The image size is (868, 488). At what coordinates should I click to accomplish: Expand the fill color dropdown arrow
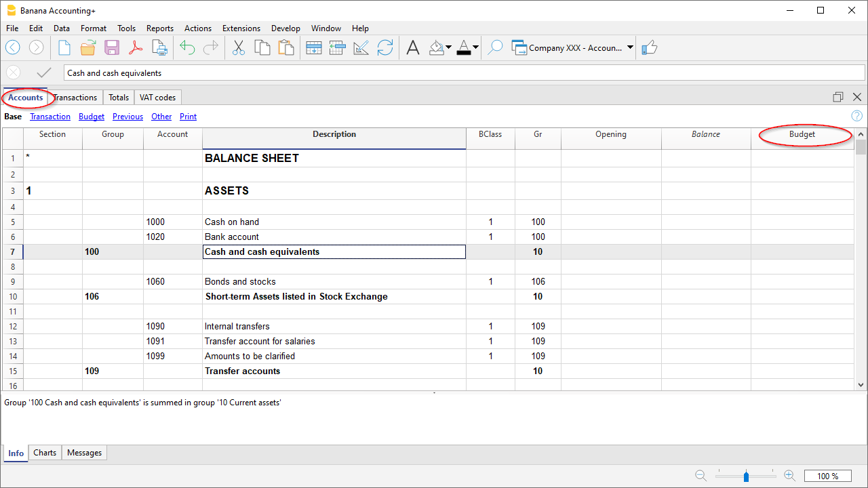pos(448,47)
